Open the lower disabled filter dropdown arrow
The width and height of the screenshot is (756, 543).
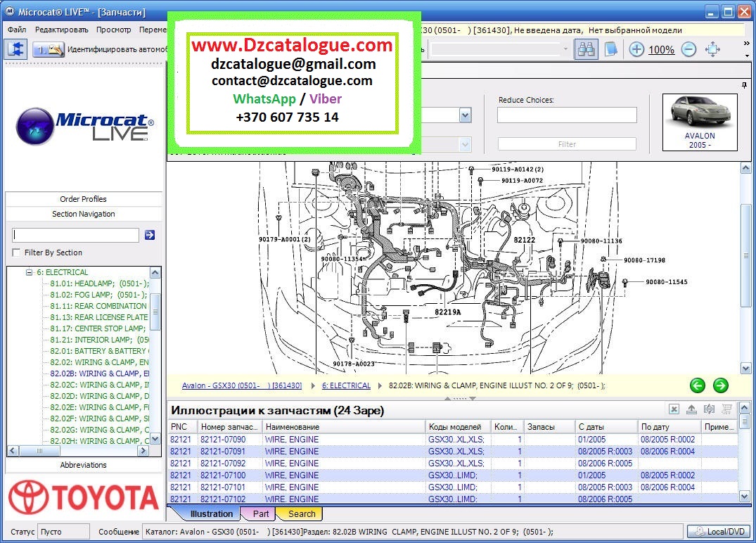(465, 144)
